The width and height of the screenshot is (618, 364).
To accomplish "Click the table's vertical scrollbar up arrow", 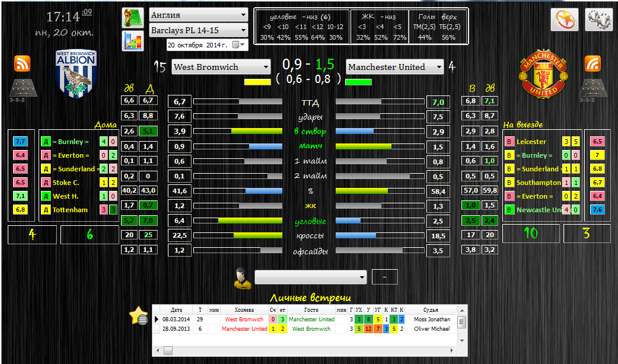I will click(x=463, y=309).
